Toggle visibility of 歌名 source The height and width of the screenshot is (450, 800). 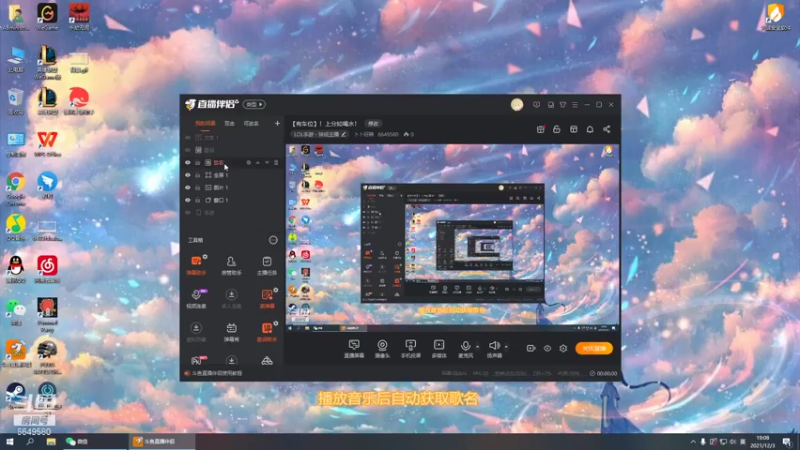188,163
